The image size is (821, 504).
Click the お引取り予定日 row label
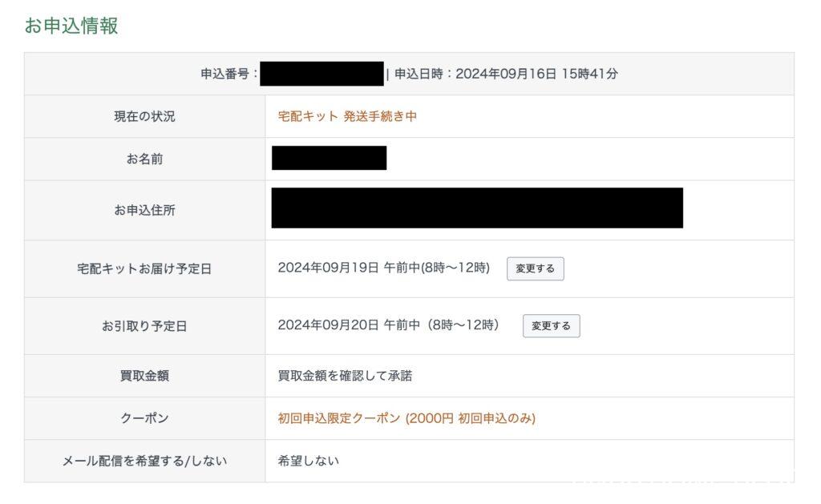[x=144, y=326]
